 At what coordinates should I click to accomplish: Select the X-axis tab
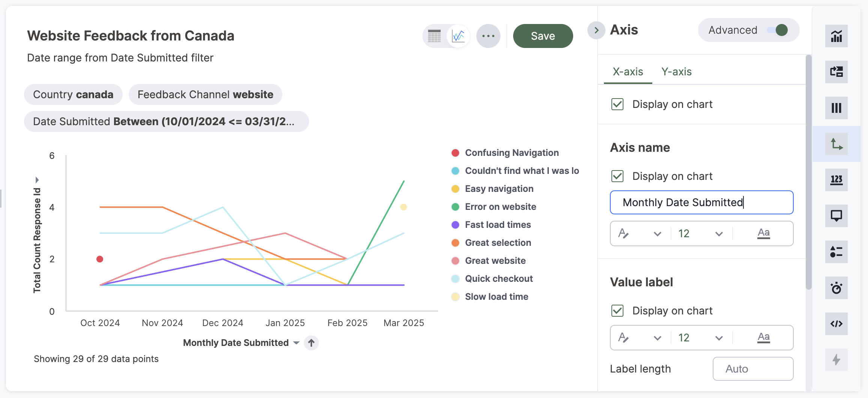tap(628, 72)
